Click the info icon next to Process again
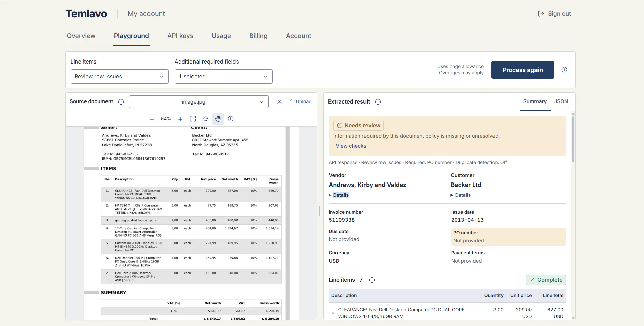644x326 pixels. tap(564, 70)
